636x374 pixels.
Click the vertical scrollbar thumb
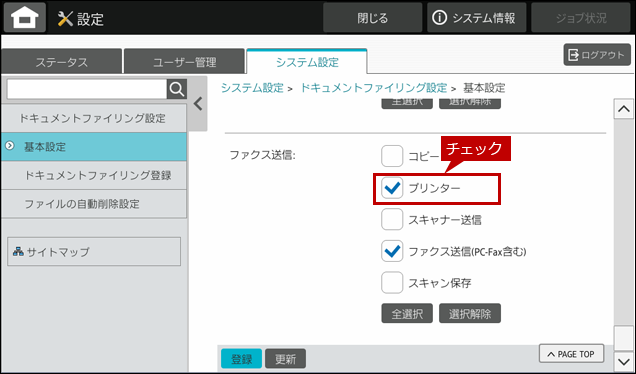click(623, 337)
